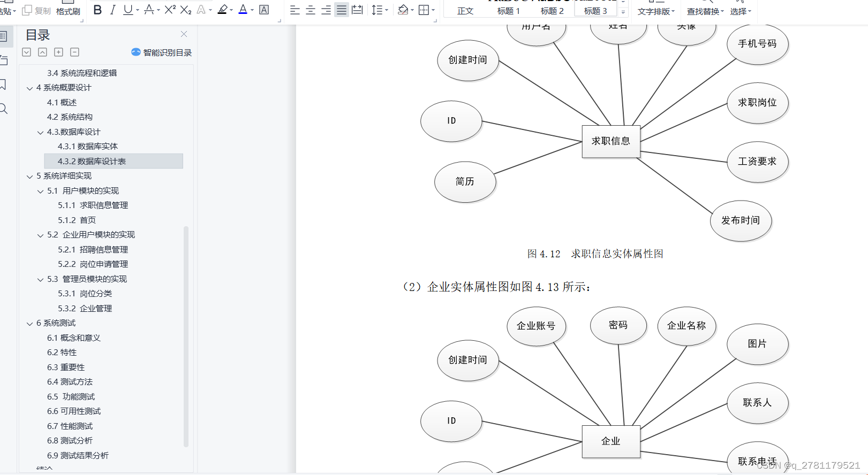Jump to 6.9 测试结果分析
The image size is (868, 475).
(x=78, y=455)
